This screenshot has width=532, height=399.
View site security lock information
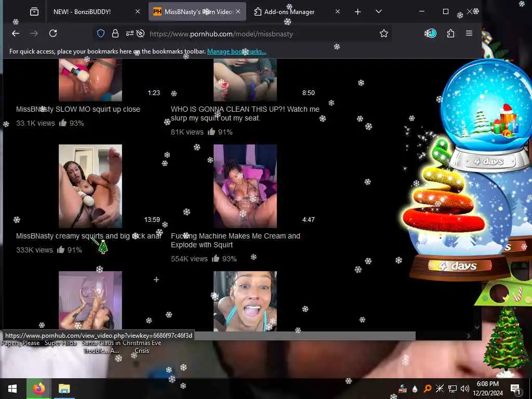coord(115,33)
